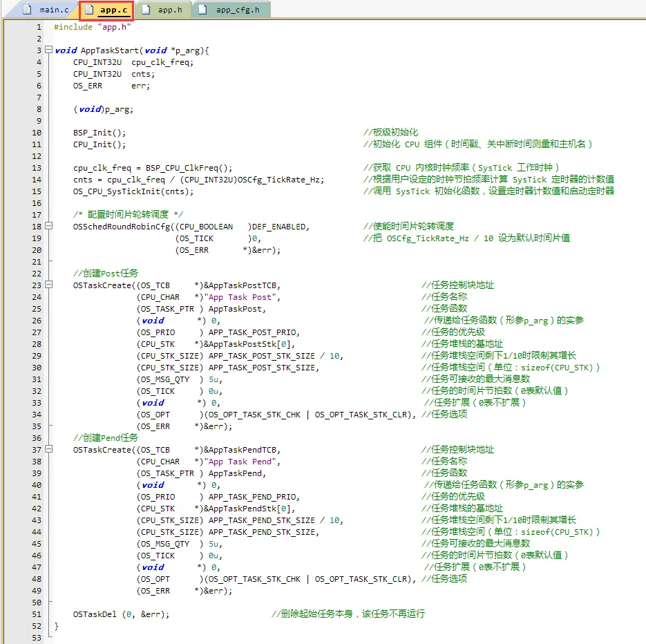Place cursor on #include "app.h" line
Image resolution: width=646 pixels, height=644 pixels.
click(x=92, y=27)
